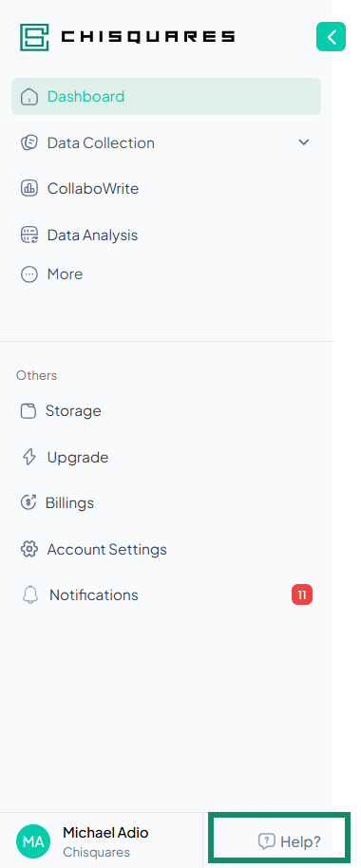Click the Chisquares logo
361x868 pixels.
tap(127, 37)
